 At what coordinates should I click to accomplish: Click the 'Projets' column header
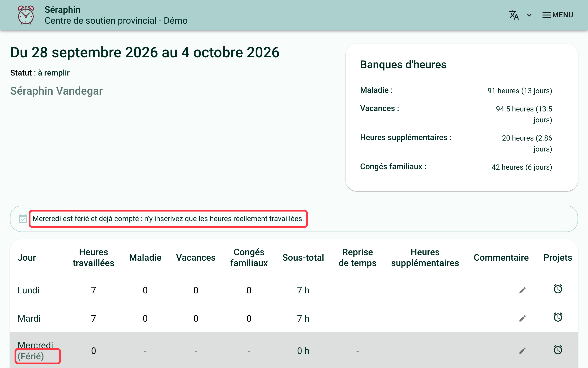pos(558,257)
